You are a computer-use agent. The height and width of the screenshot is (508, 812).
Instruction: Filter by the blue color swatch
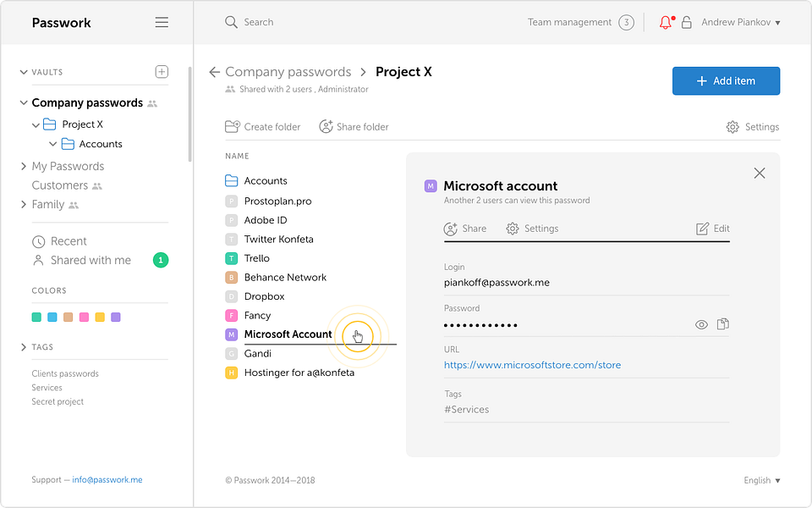click(x=52, y=317)
